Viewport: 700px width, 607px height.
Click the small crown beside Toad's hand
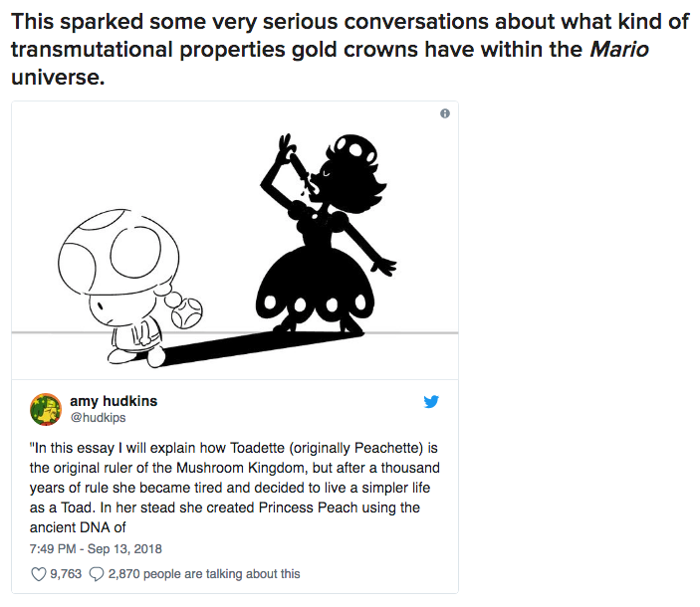pos(186,315)
